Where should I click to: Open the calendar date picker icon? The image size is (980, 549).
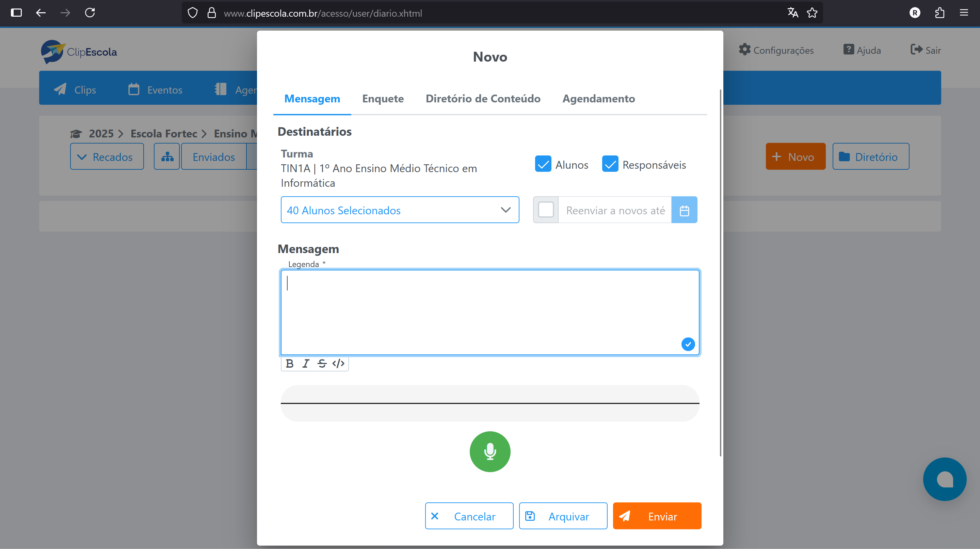(x=684, y=210)
